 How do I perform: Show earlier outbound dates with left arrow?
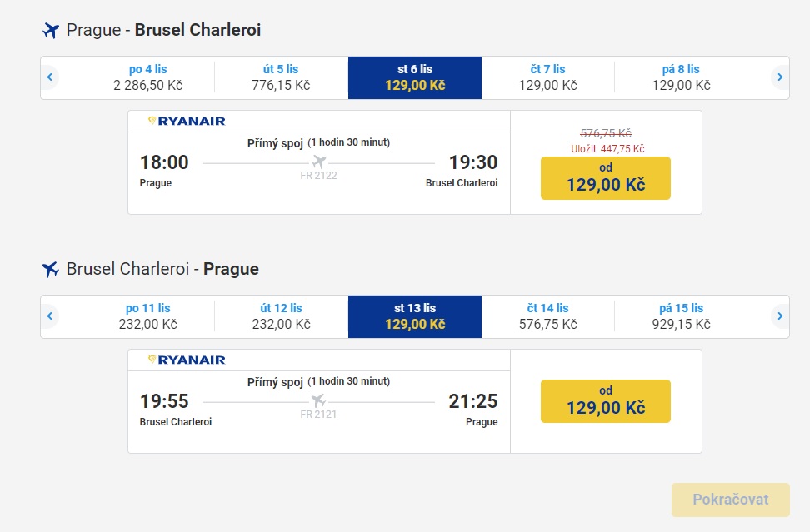[50, 77]
